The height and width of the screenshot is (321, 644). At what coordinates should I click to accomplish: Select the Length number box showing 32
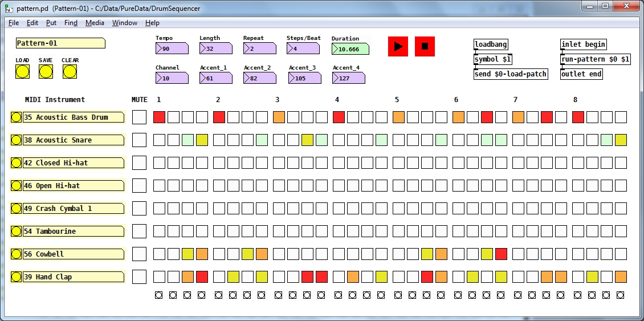pyautogui.click(x=215, y=49)
